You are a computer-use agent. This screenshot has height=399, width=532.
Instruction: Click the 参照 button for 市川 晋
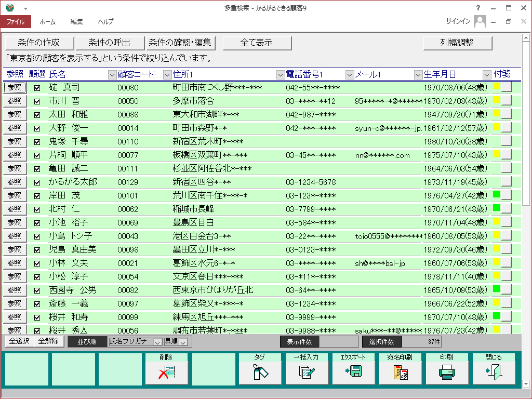[15, 101]
